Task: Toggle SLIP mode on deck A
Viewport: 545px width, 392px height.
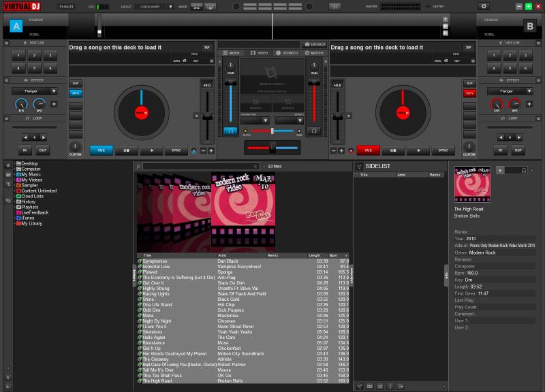Action: coord(76,83)
